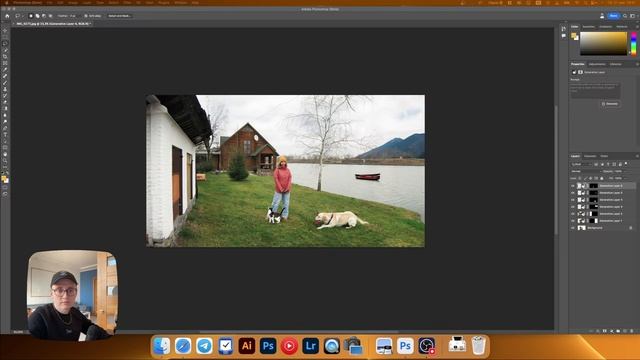The width and height of the screenshot is (640, 360).
Task: Open Lightroom from the Dock
Action: coord(311,346)
